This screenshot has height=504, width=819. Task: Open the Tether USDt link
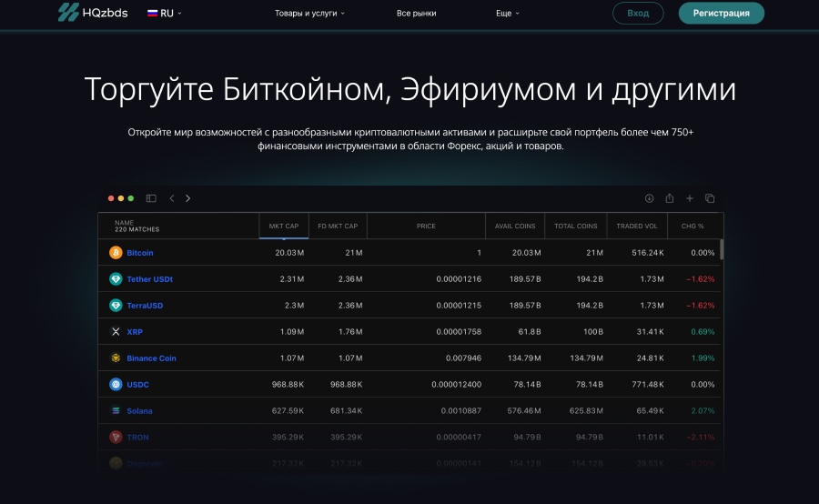[x=150, y=279]
